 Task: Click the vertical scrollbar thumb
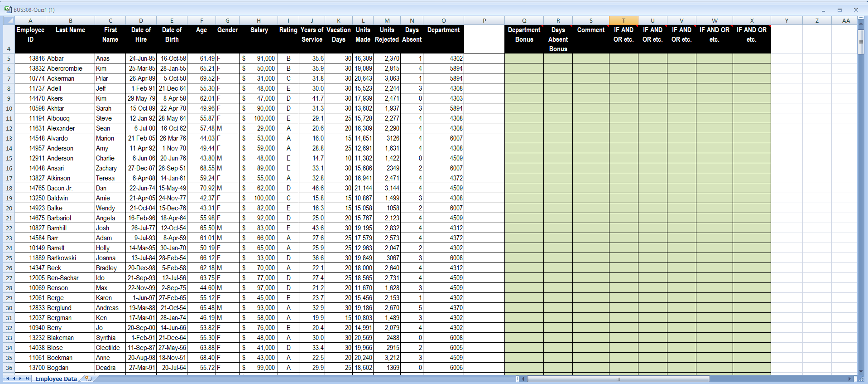pyautogui.click(x=861, y=42)
